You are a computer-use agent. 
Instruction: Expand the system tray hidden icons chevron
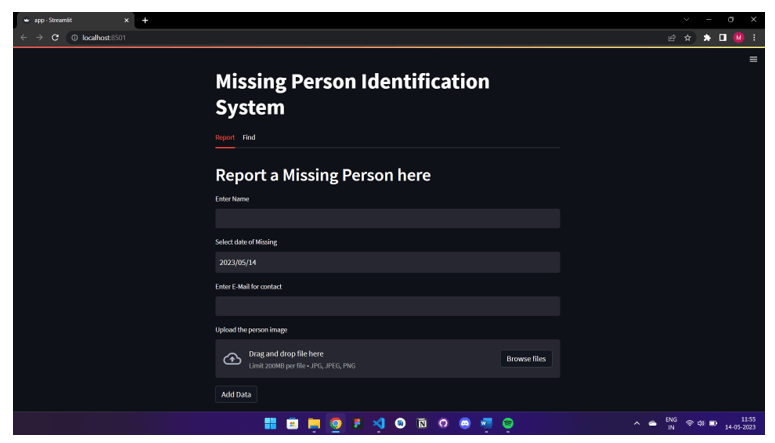(636, 424)
